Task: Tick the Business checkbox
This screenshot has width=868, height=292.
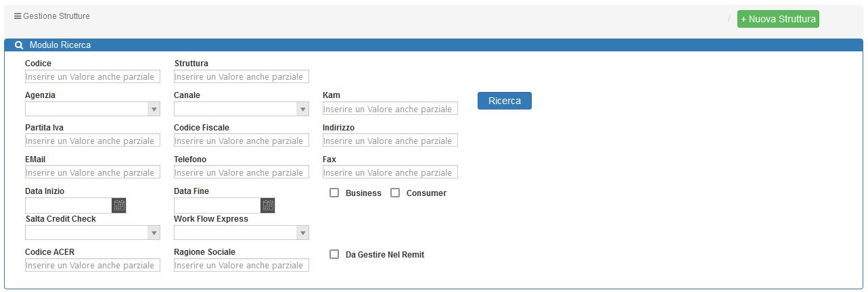Action: coord(334,193)
